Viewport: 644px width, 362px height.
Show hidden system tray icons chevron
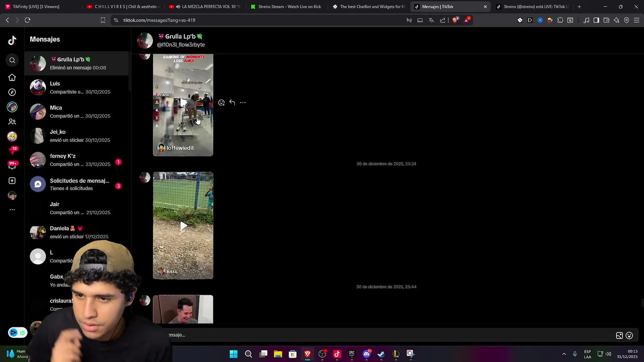point(564,354)
